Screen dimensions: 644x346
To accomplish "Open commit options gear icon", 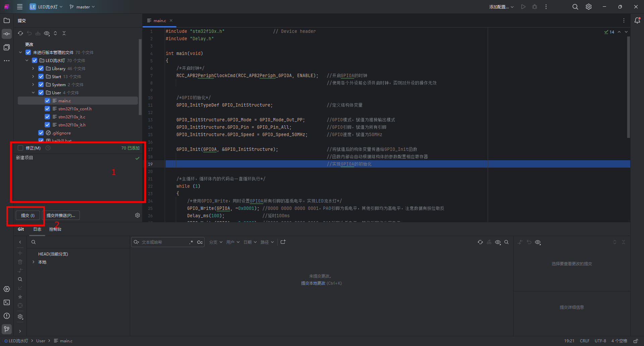I will (138, 215).
